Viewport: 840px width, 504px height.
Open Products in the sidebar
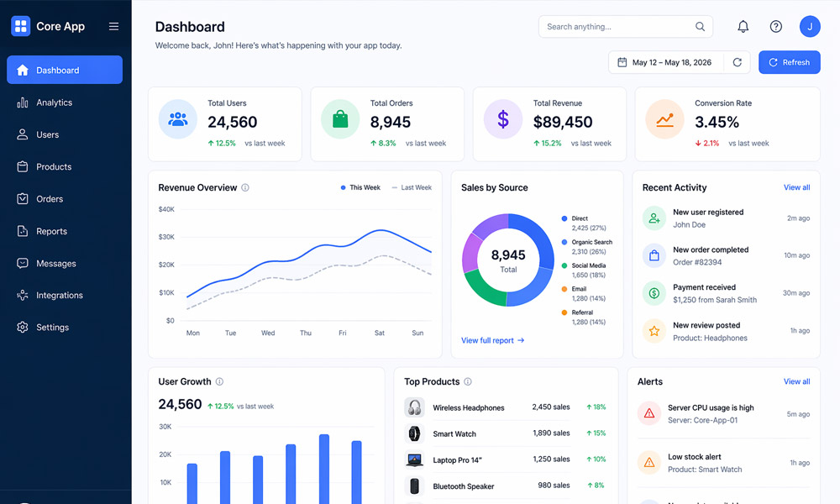[x=65, y=166]
